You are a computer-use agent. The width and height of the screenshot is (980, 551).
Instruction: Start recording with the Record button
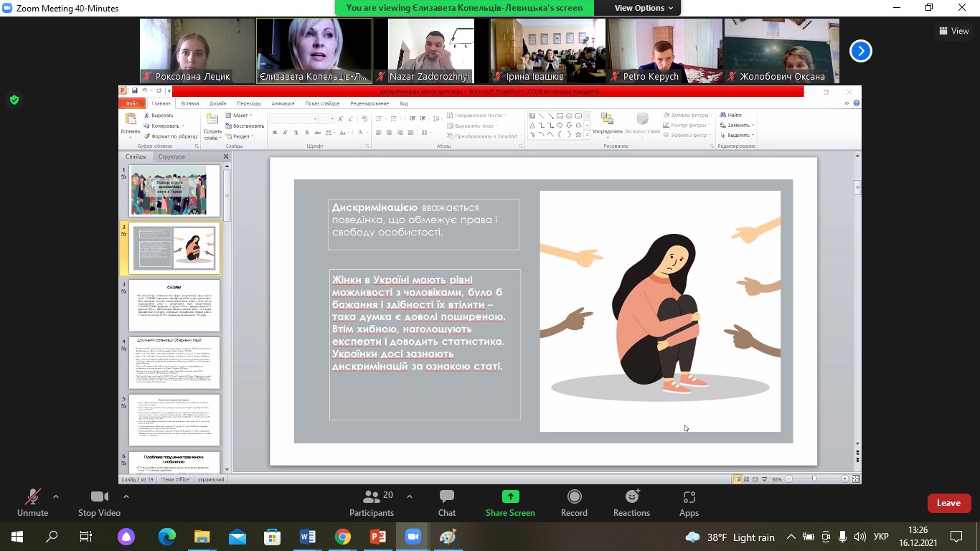[x=574, y=502]
